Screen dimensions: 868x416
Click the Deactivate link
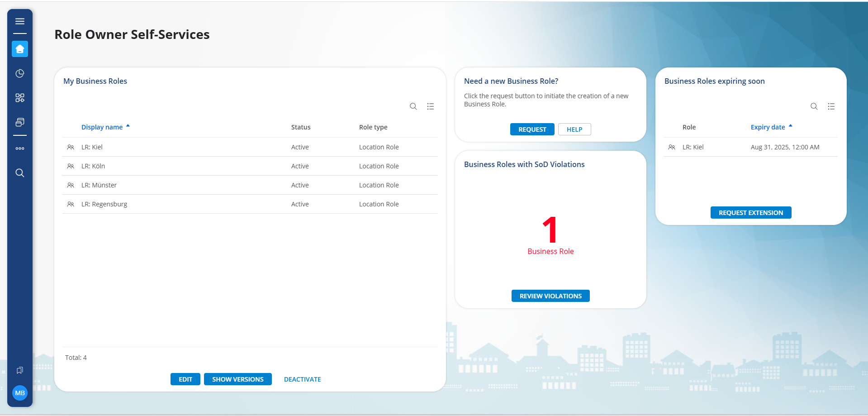(x=302, y=379)
